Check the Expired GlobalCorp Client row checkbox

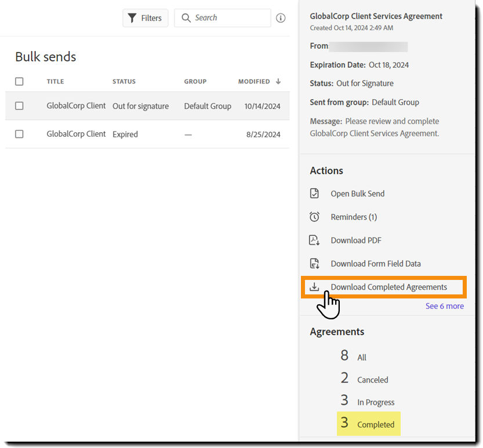(19, 134)
